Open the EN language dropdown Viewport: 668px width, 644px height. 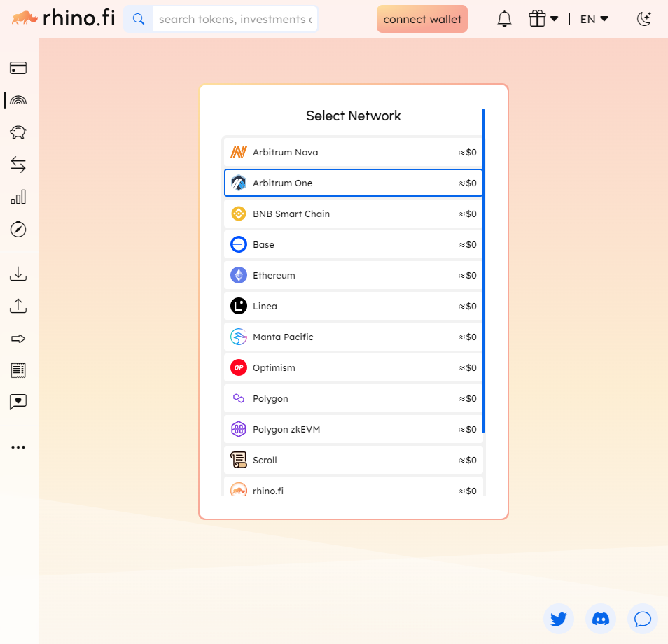tap(594, 19)
